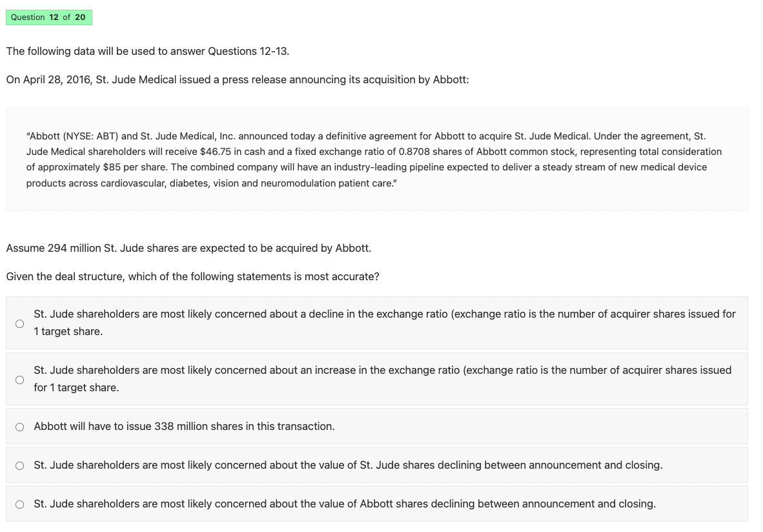Image resolution: width=763 pixels, height=532 pixels.
Task: Select the radio button about exchange ratio increase concern
Action: click(19, 379)
